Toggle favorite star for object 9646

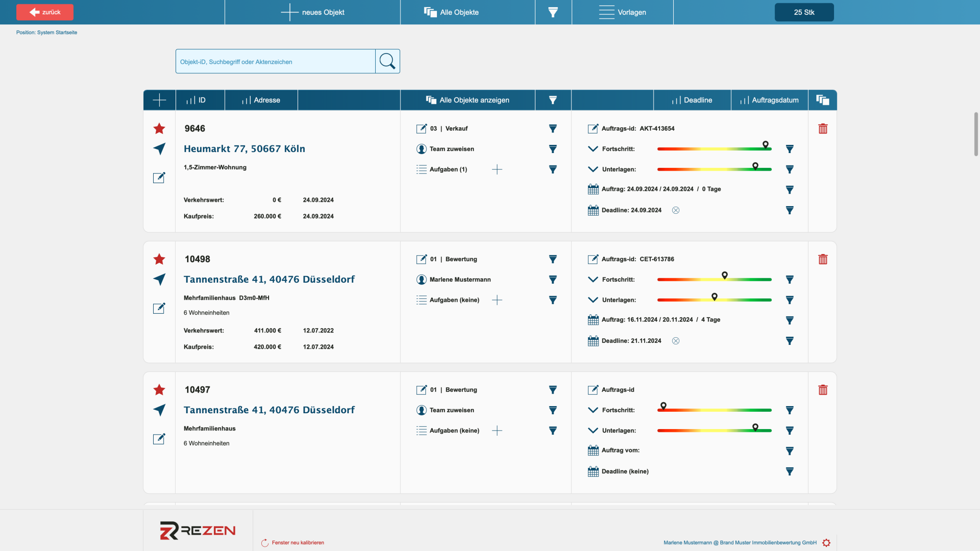coord(159,129)
